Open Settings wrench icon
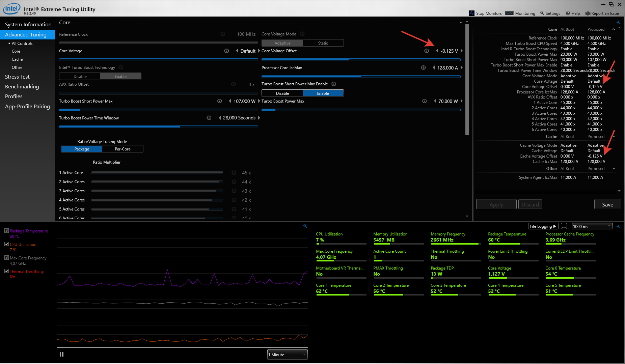This screenshot has width=625, height=364. (542, 13)
